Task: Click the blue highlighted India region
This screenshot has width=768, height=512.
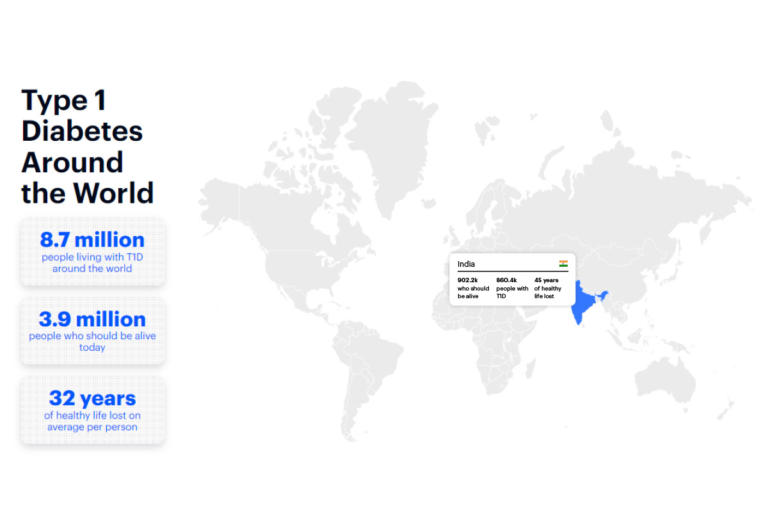Action: [583, 304]
